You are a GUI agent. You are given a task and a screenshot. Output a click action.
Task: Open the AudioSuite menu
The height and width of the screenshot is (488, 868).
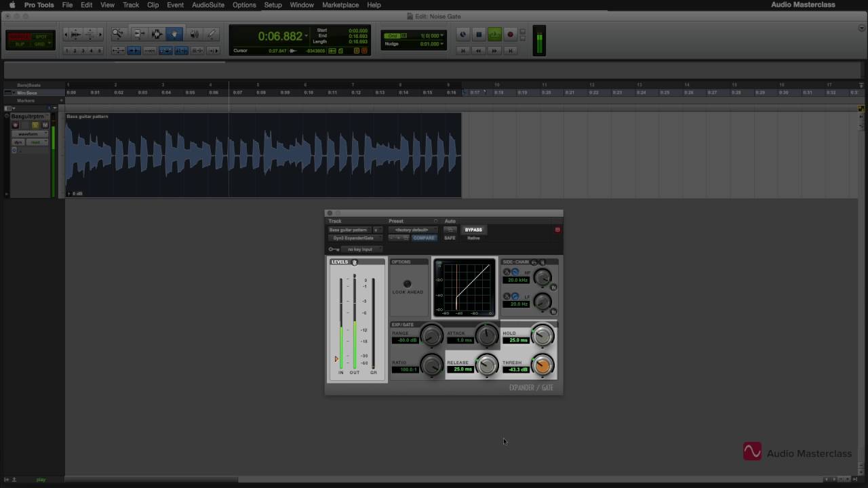(208, 5)
